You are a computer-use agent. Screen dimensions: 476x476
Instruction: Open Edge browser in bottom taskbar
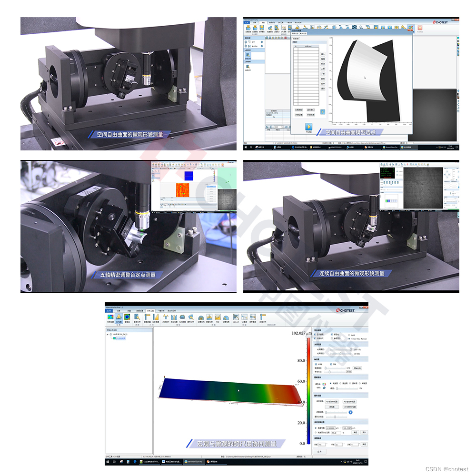[x=135, y=462]
